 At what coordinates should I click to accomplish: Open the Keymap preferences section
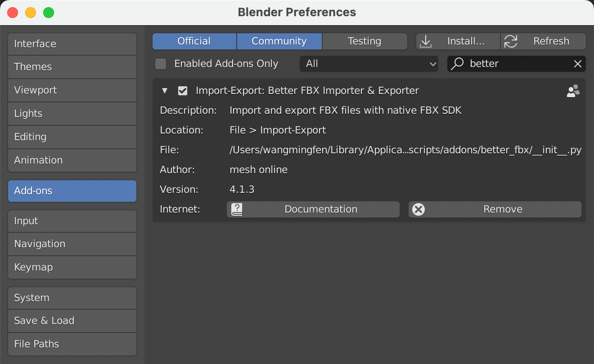pos(72,267)
